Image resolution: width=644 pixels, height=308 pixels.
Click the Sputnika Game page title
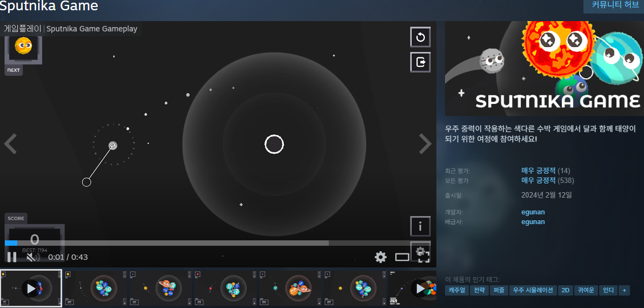click(x=49, y=6)
